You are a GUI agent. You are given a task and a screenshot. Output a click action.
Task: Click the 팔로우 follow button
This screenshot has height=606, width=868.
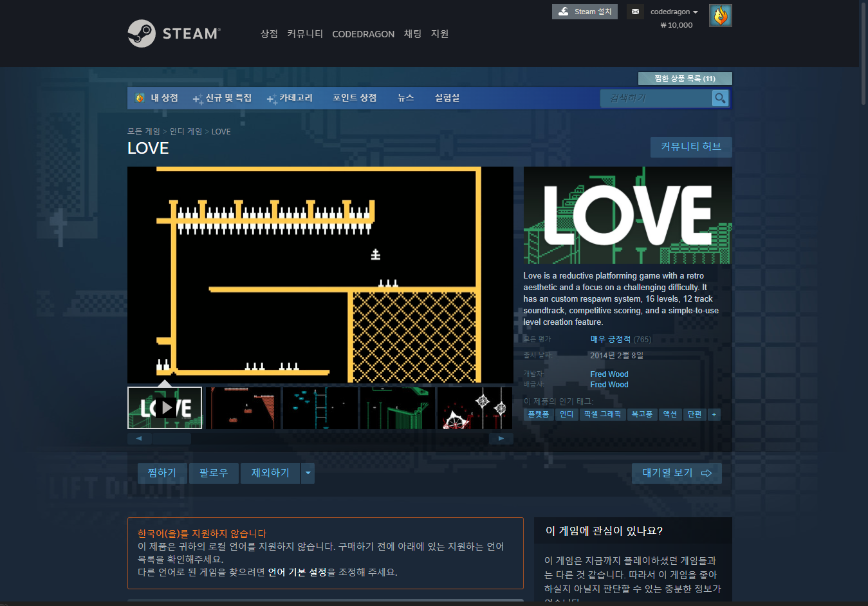pyautogui.click(x=214, y=473)
